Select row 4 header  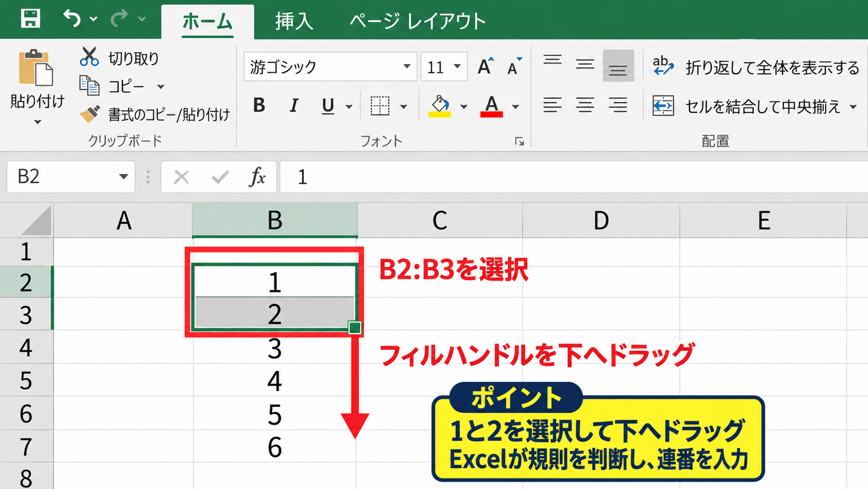[26, 347]
